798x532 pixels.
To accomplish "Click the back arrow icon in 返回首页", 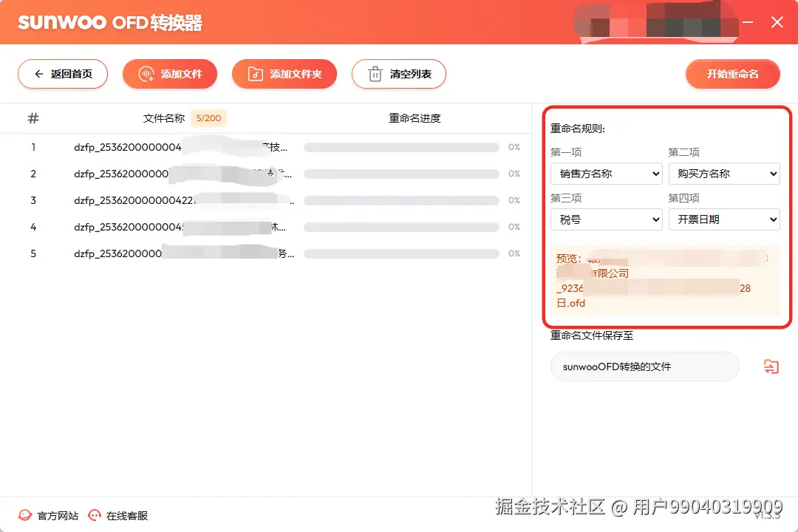I will pyautogui.click(x=38, y=74).
